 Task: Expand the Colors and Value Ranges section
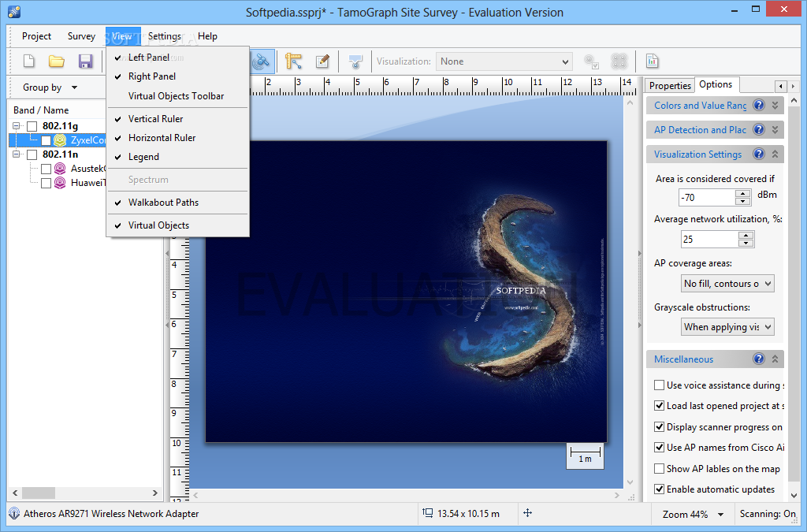point(775,105)
